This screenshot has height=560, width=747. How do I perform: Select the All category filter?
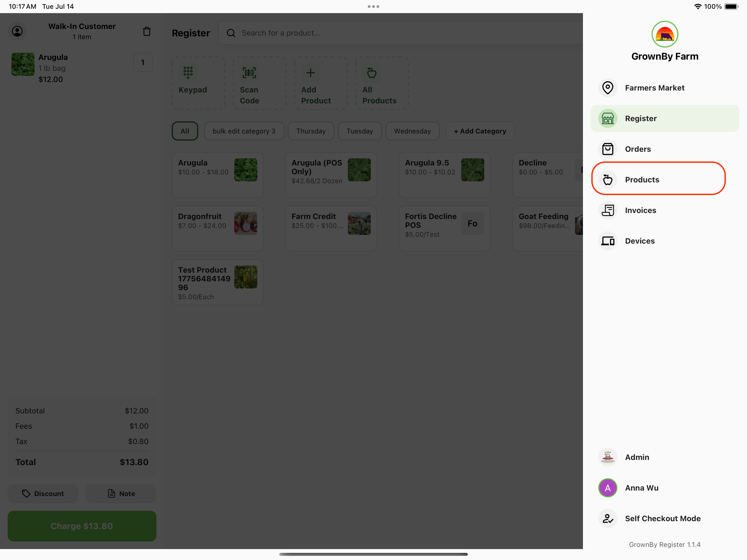coord(185,131)
